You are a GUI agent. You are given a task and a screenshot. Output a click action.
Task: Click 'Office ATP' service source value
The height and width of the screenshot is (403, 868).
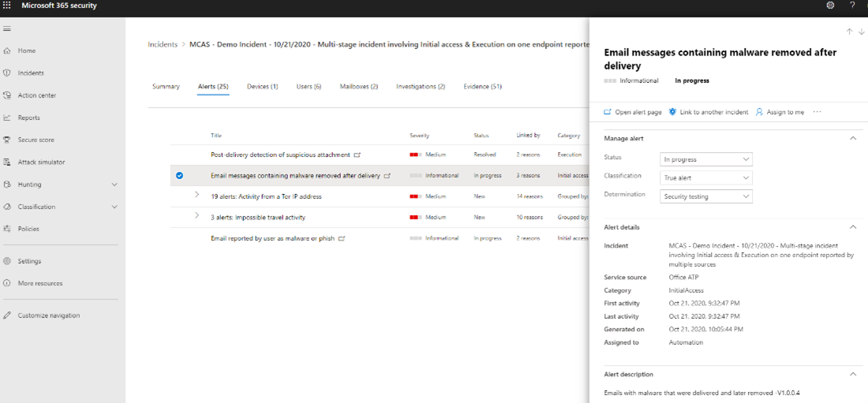(683, 278)
